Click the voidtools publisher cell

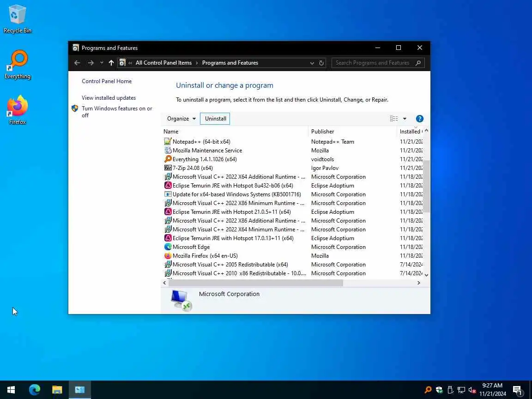[322, 159]
